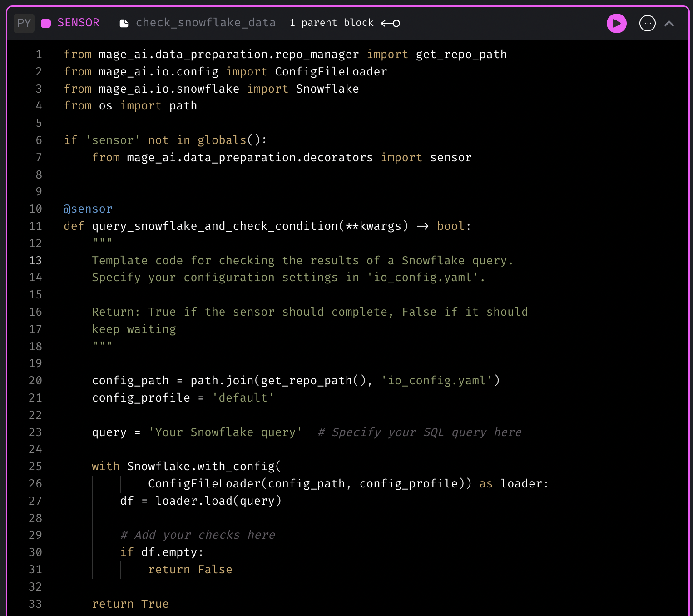Click the PY language badge
Screen dimensions: 693x616
[24, 23]
